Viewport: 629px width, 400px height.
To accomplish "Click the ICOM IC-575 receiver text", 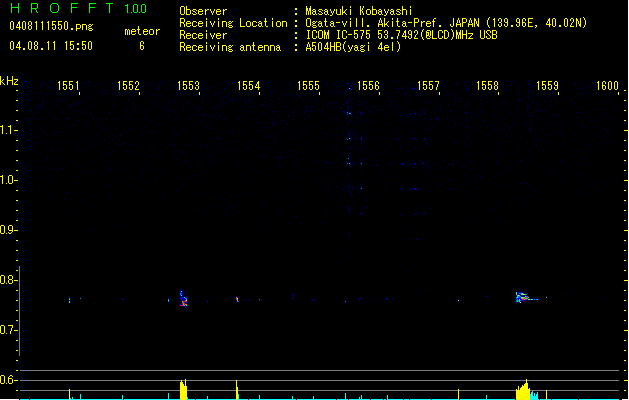I will coord(402,35).
